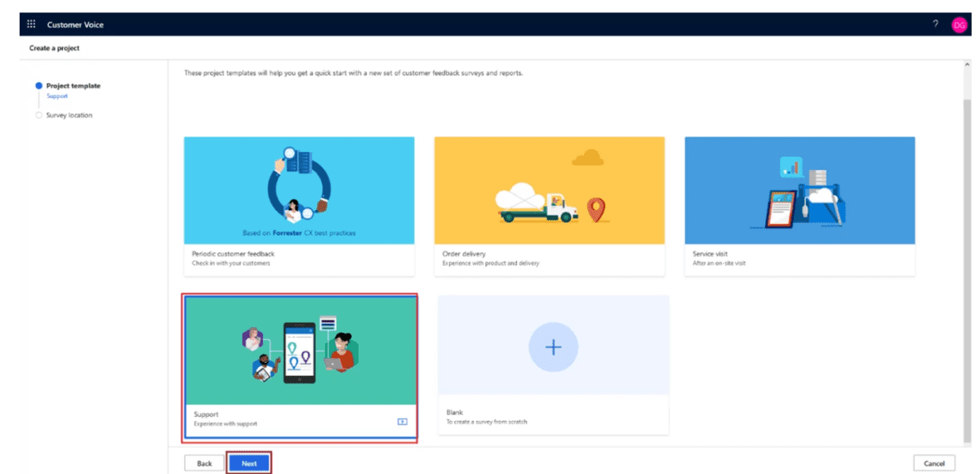Image resolution: width=980 pixels, height=474 pixels.
Task: Click the plus icon on the Blank tile
Action: 554,347
